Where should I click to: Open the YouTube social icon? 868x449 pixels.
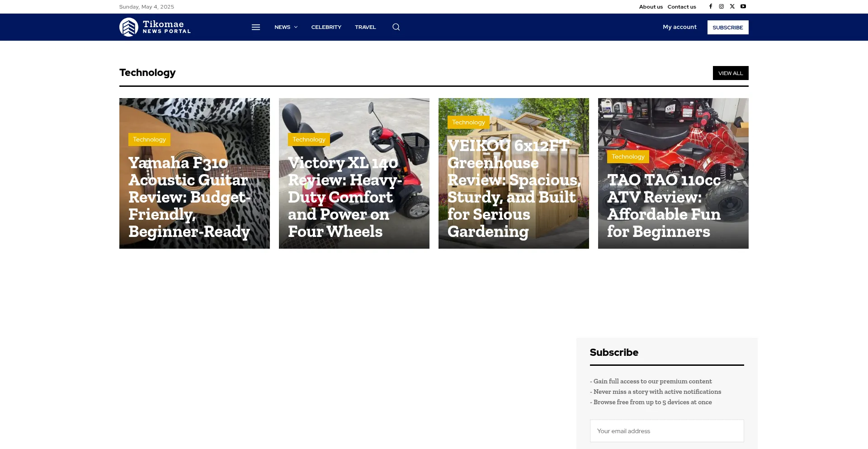point(743,6)
